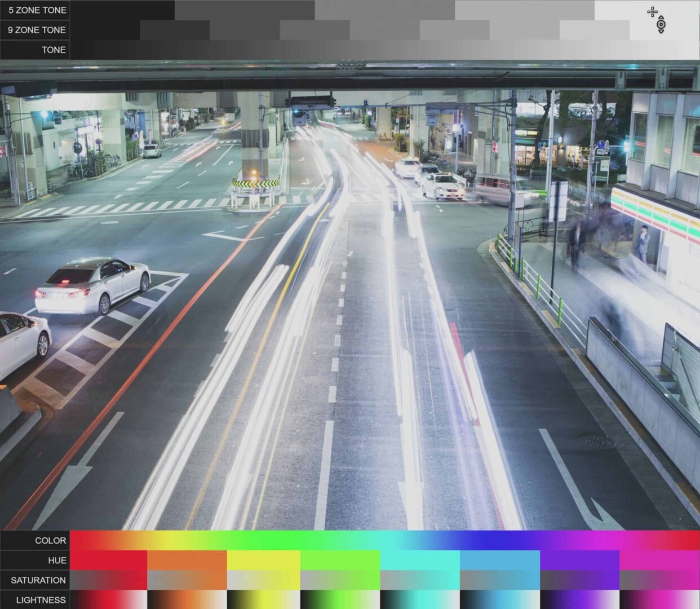Select the red LIGHTNESS gradient swatch

pos(108,599)
